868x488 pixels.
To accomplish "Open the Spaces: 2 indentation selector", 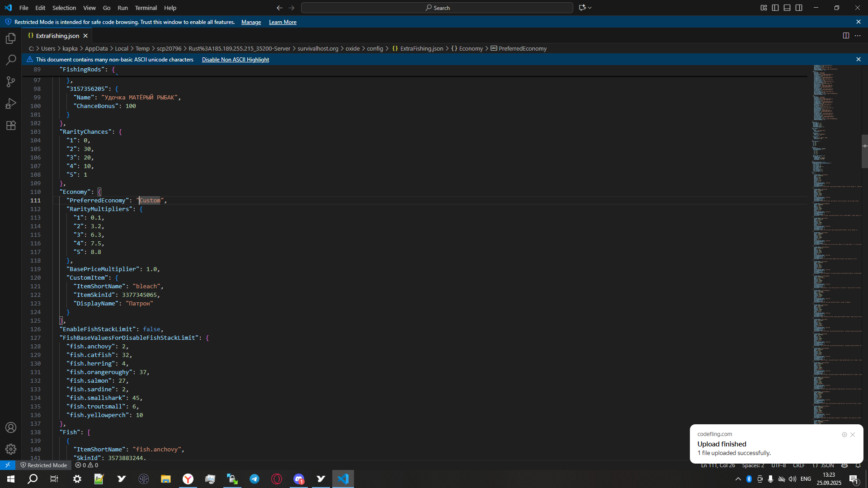I will tap(753, 465).
